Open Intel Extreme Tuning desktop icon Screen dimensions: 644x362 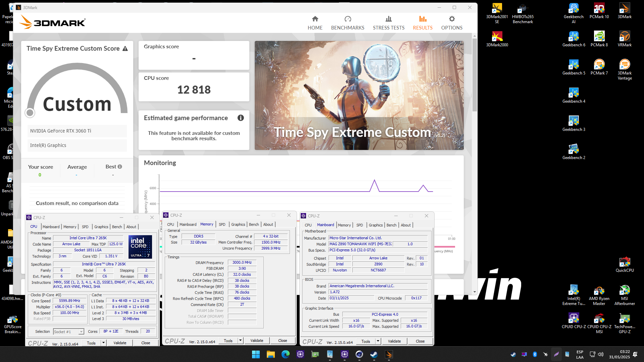(x=574, y=295)
